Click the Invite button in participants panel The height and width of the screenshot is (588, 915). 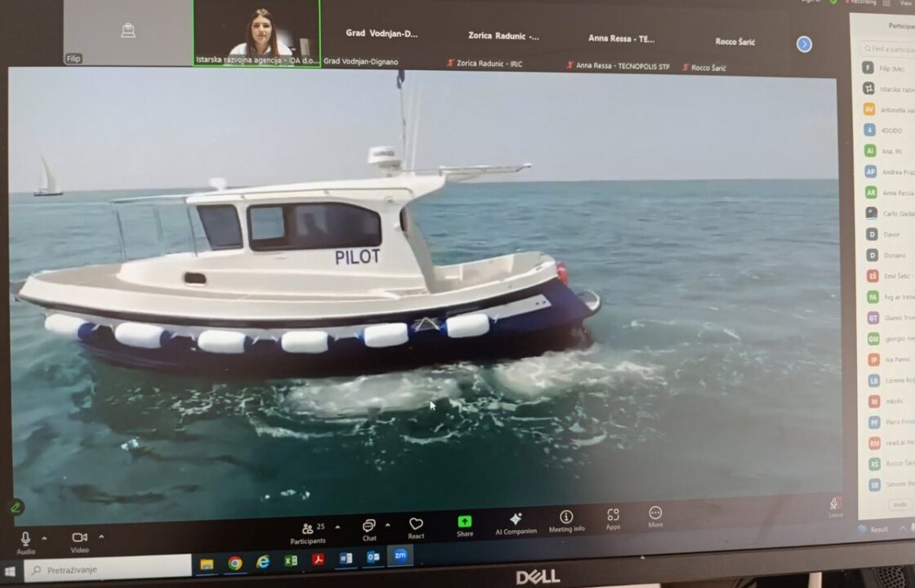click(x=899, y=506)
